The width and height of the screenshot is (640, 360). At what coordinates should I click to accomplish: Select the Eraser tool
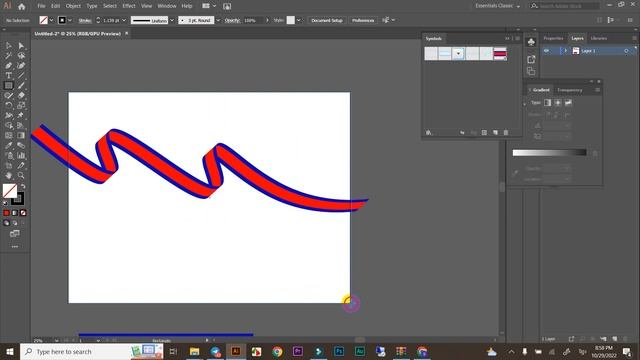coord(21,96)
